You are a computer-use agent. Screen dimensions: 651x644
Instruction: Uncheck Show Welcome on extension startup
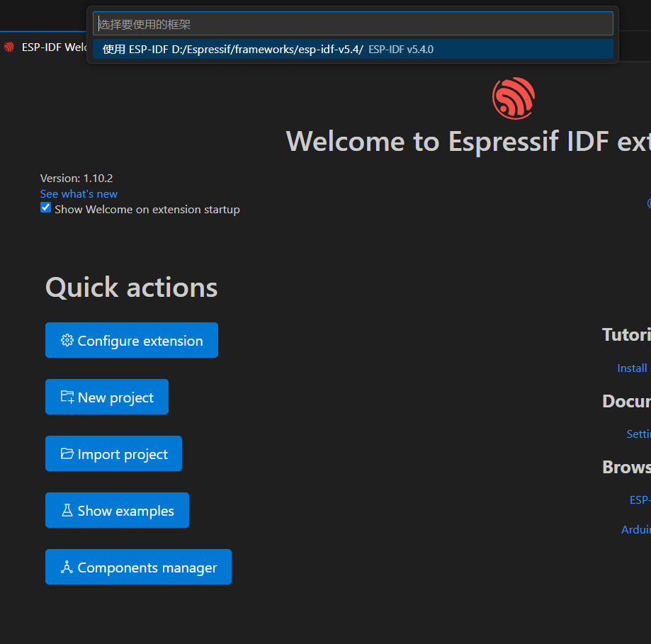tap(45, 208)
